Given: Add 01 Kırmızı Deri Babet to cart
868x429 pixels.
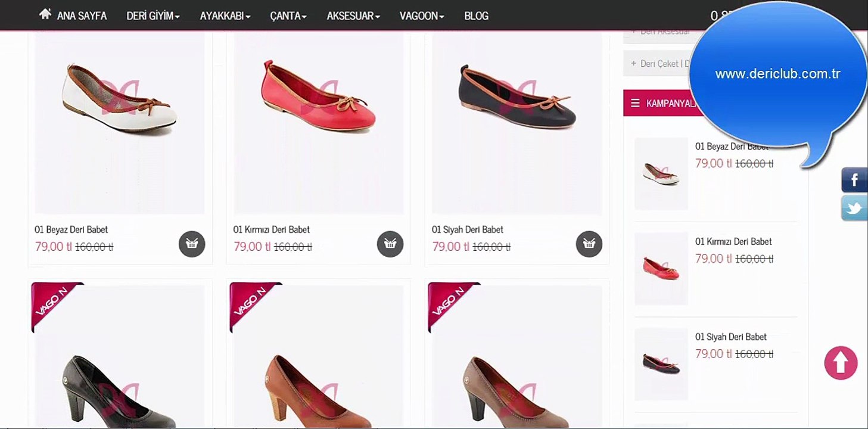Looking at the screenshot, I should 390,244.
